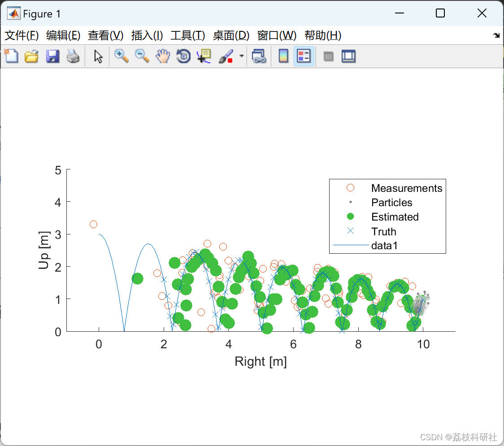504x446 pixels.
Task: Select the Zoom Out tool
Action: [142, 56]
